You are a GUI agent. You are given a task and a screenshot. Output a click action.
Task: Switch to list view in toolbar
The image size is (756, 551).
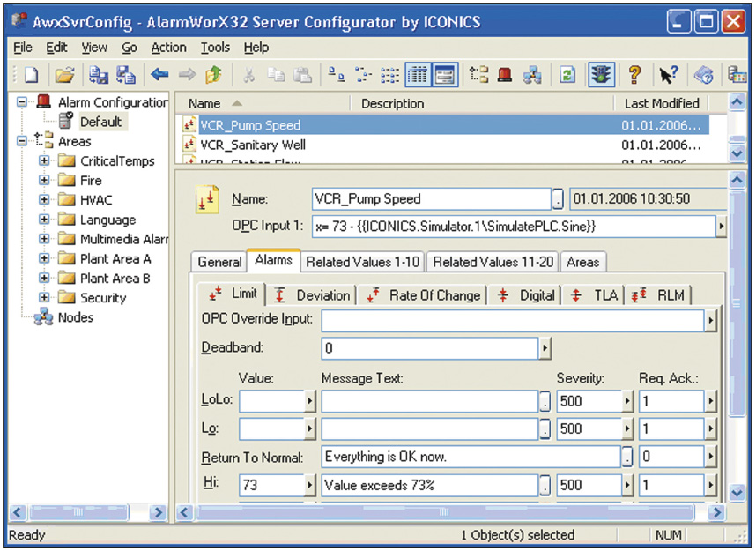tap(389, 75)
